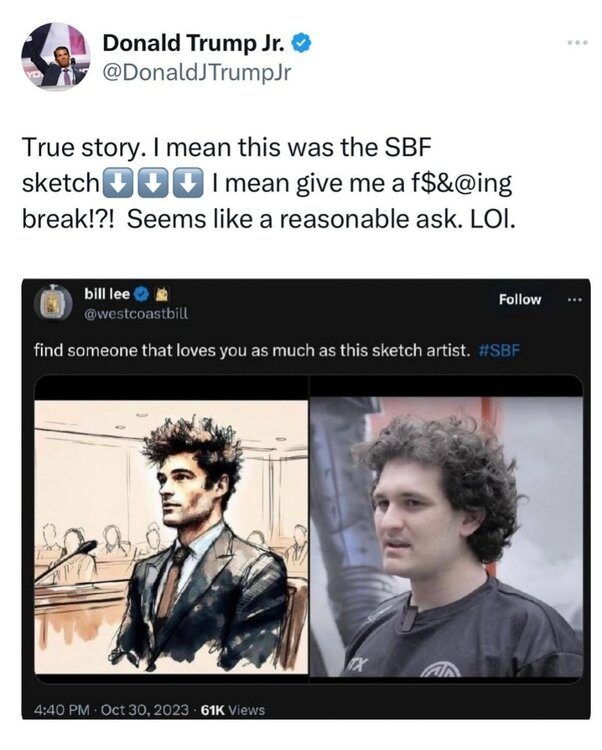
Task: Open the quoted tweet's three-dot options
Action: [x=575, y=300]
